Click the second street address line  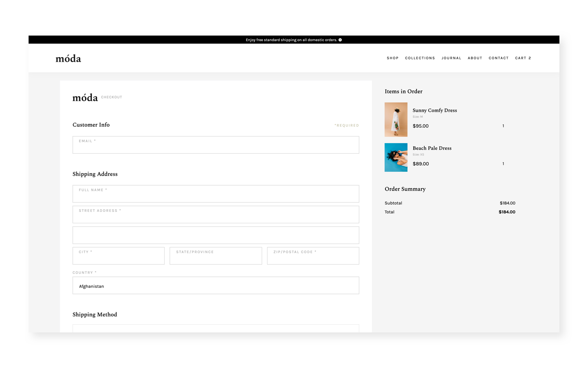216,235
